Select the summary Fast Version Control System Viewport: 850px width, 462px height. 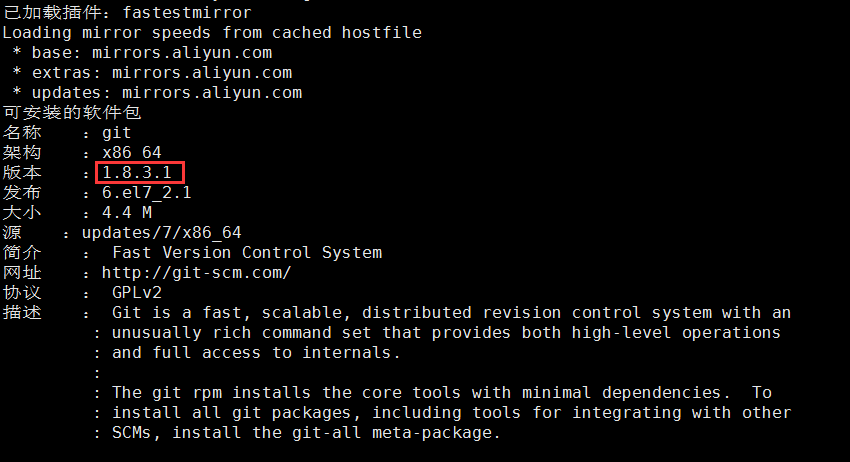247,253
